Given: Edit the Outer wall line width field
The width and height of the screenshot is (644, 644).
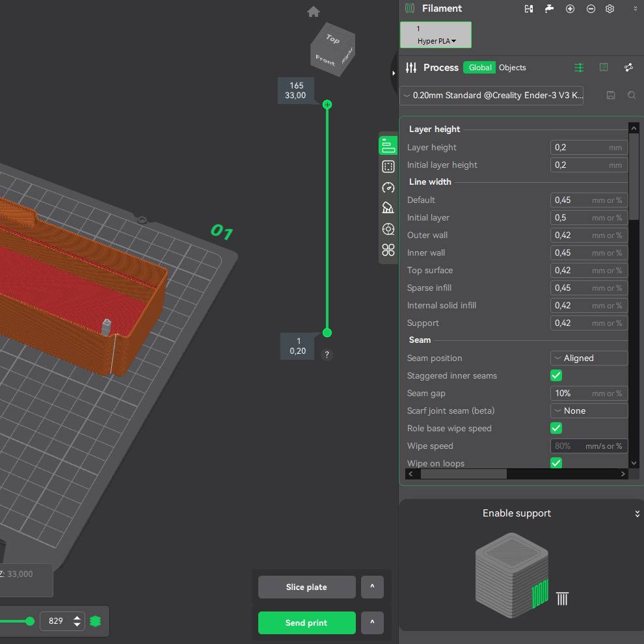Looking at the screenshot, I should (x=589, y=235).
